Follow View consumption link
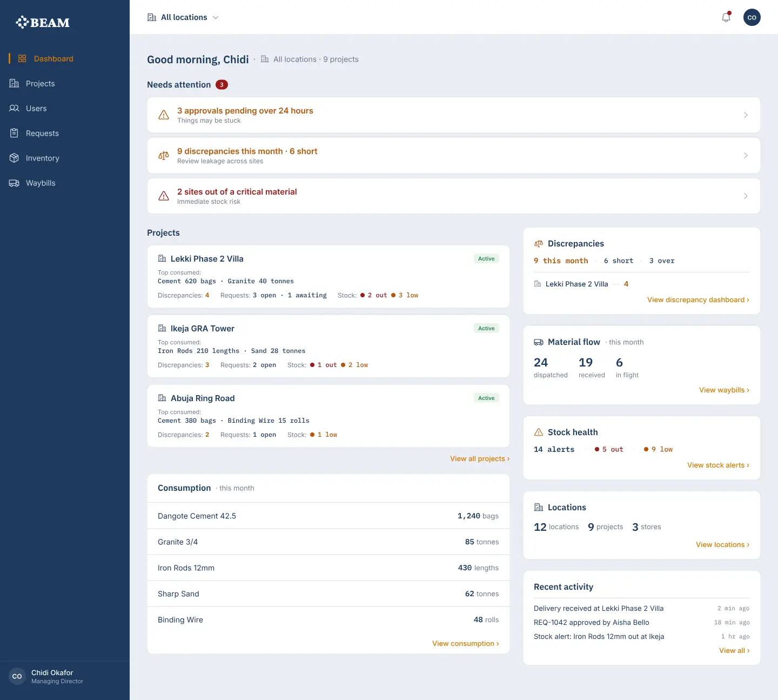This screenshot has height=700, width=778. tap(466, 643)
